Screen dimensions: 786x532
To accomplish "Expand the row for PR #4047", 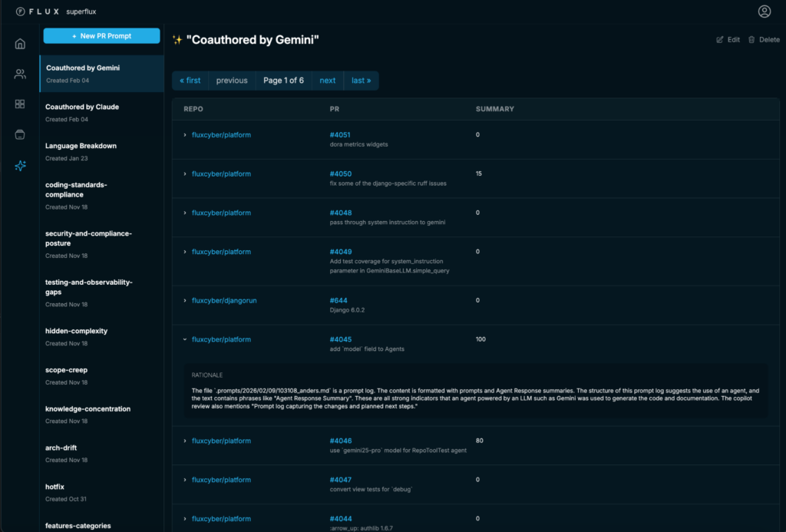I will 185,480.
